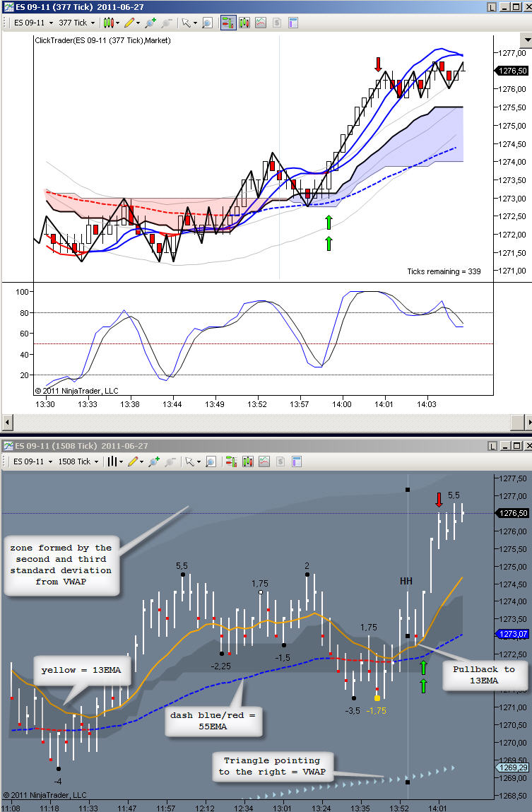Open chart style menu in 377 Tick chart
The width and height of the screenshot is (532, 812).
pos(108,23)
